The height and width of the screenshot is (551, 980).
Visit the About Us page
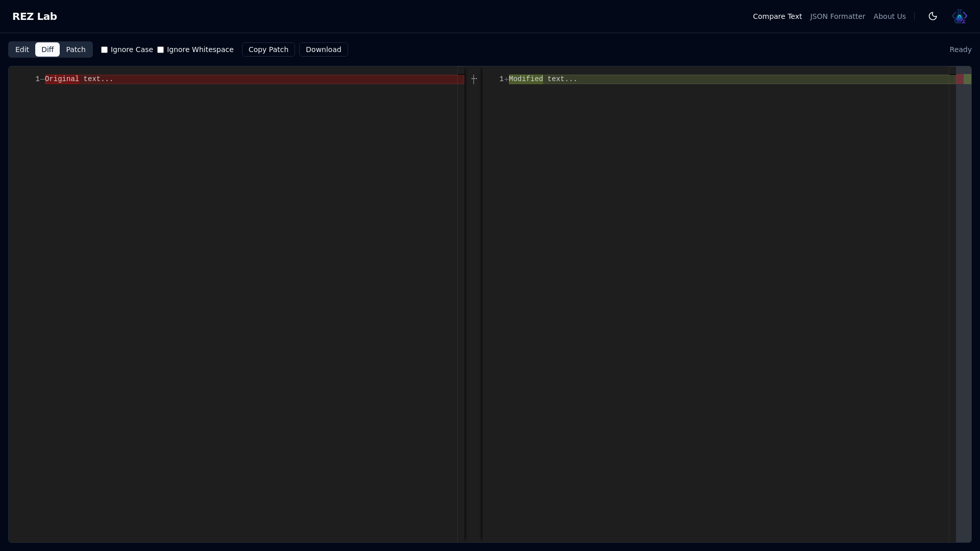click(890, 16)
